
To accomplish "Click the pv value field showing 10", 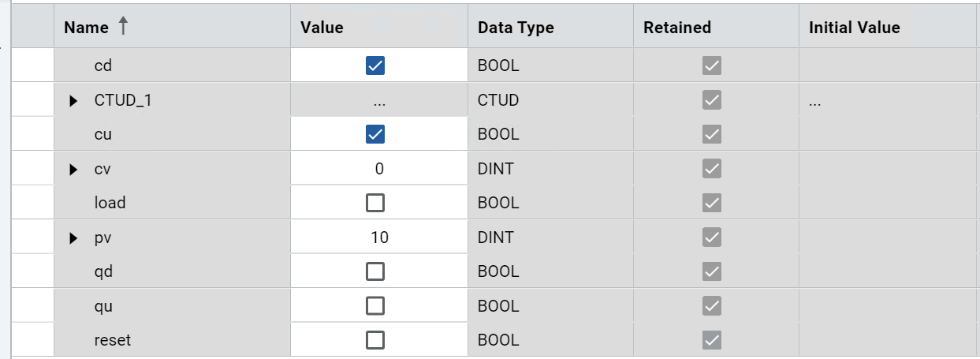I will [x=379, y=237].
